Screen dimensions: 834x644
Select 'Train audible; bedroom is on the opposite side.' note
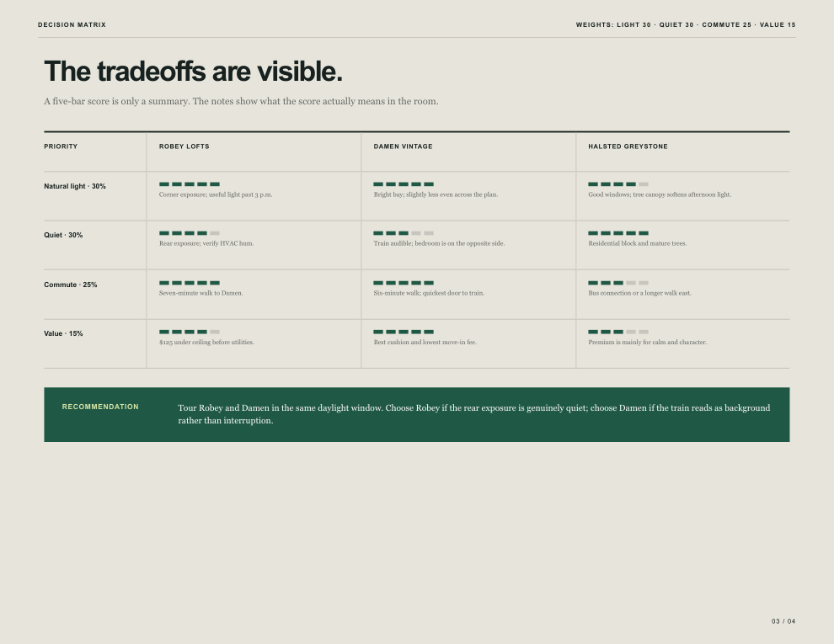(440, 243)
